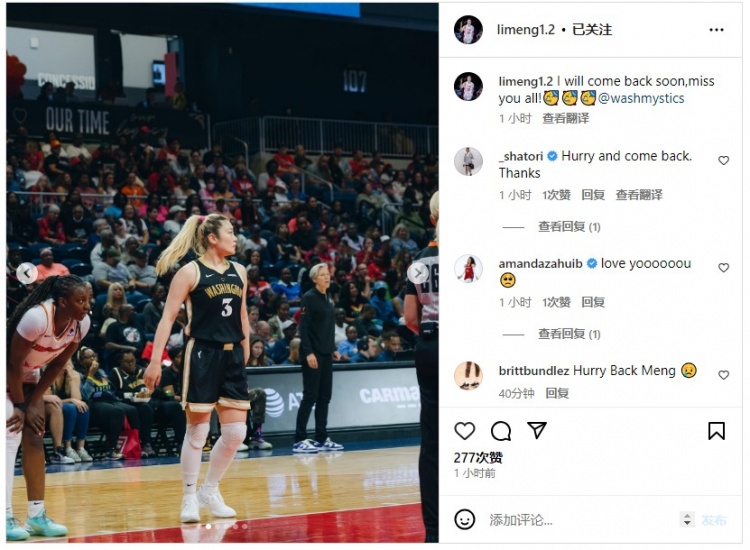Viewport: 750px width, 550px height.
Task: Open limeng1.2 profile avatar in header
Action: coord(468,30)
